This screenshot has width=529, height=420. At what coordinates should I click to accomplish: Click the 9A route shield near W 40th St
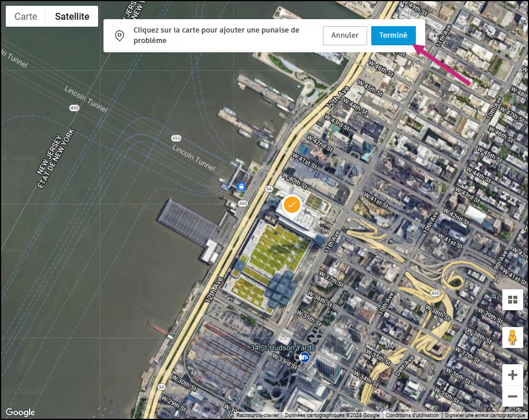click(268, 189)
